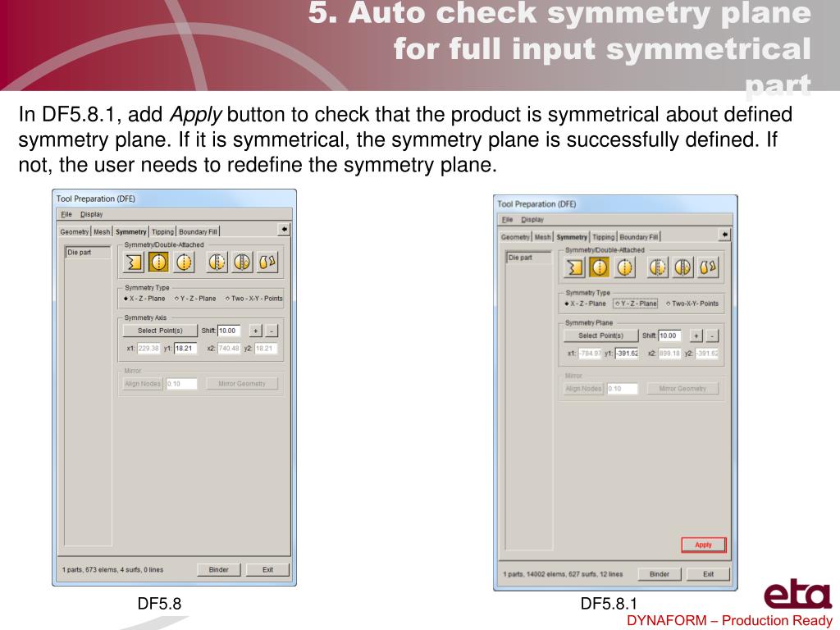Select highlighted circle-with-centerline icon in DF5.8 dialog

pyautogui.click(x=158, y=262)
